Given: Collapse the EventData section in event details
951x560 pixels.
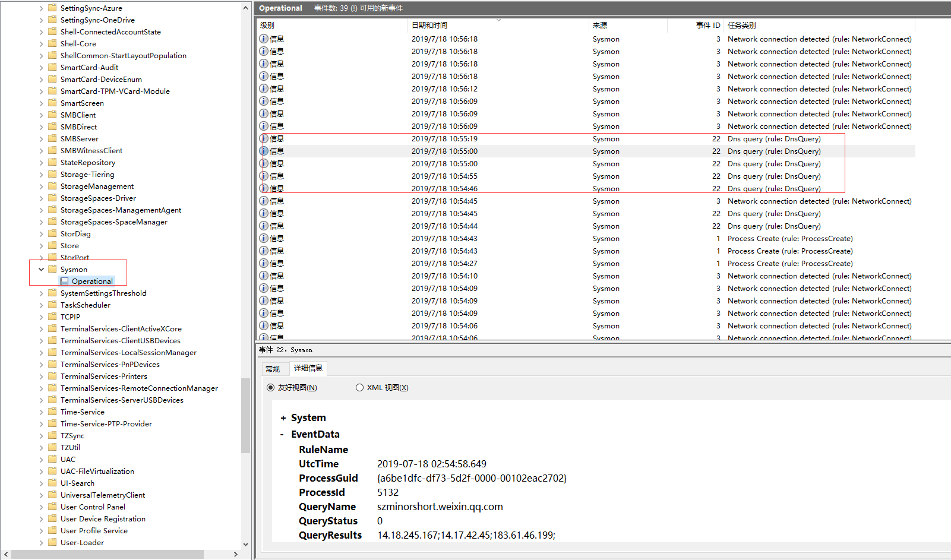Looking at the screenshot, I should (282, 435).
